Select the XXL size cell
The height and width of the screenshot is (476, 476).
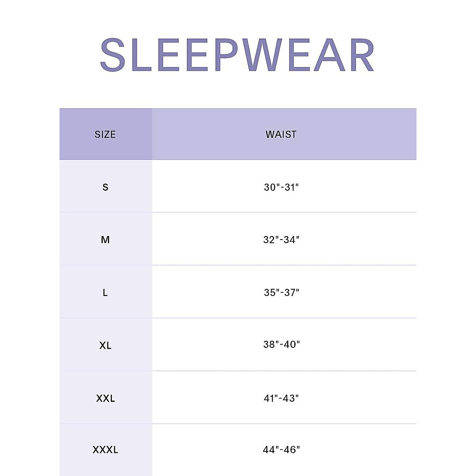[105, 398]
